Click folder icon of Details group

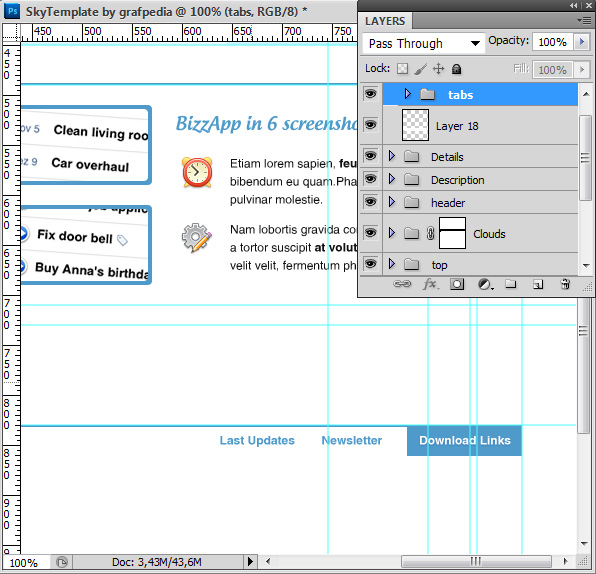click(411, 157)
